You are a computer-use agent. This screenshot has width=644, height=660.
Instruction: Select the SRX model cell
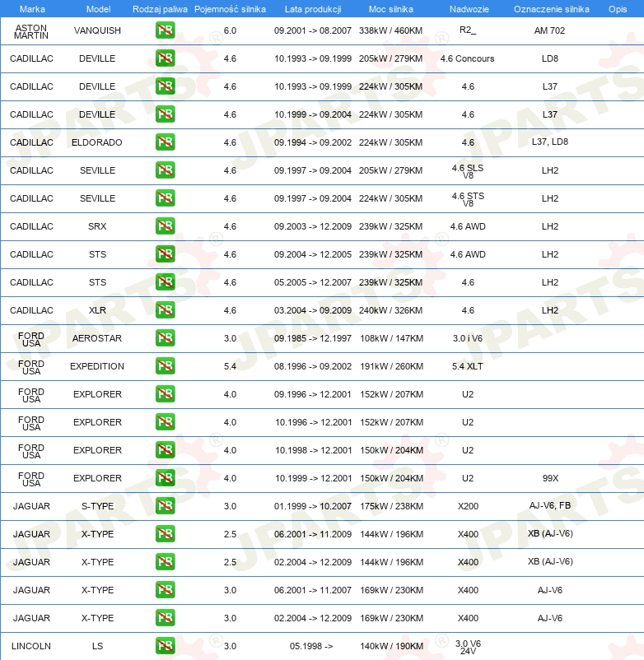tap(97, 226)
